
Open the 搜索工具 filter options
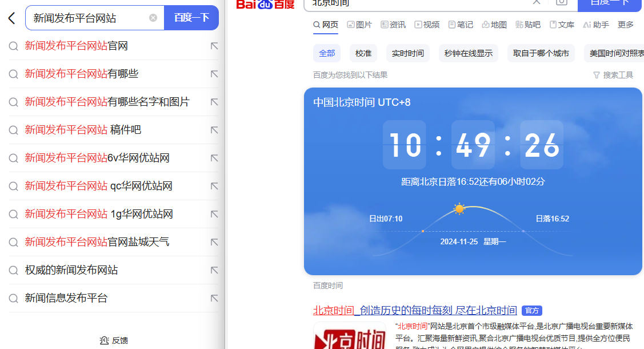[613, 75]
